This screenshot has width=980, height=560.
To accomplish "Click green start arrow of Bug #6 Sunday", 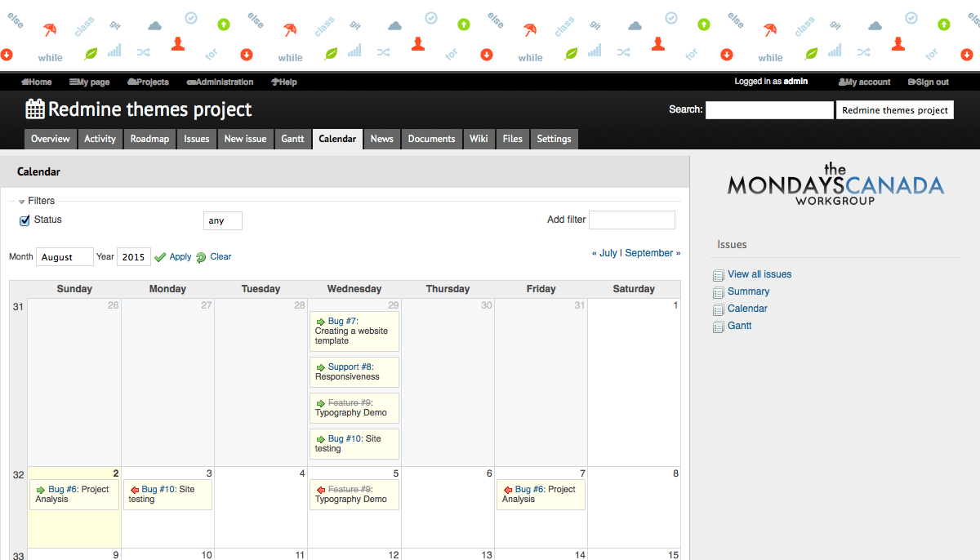I will tap(40, 491).
